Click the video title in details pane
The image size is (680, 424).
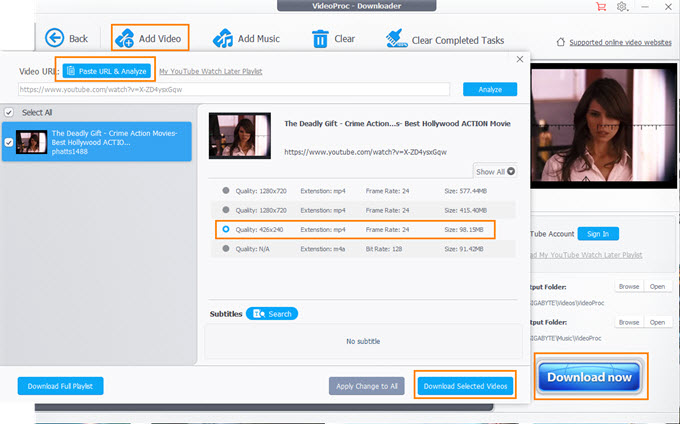[x=397, y=124]
